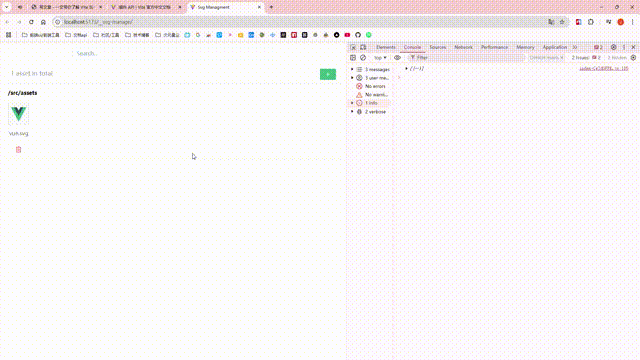Open a new browser tab
The width and height of the screenshot is (640, 360).
click(271, 7)
